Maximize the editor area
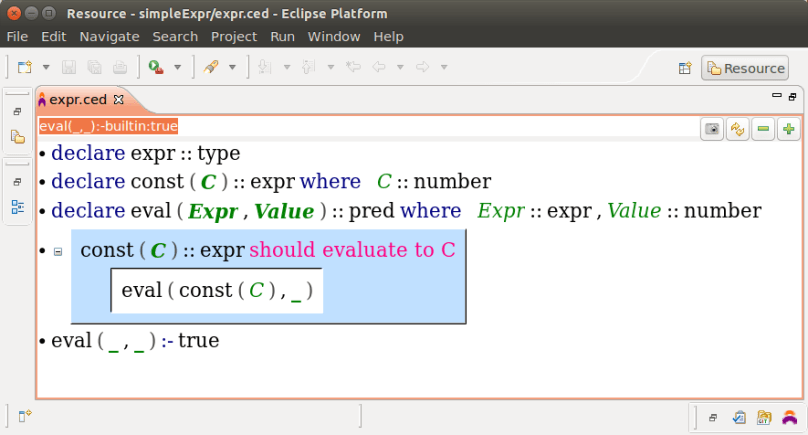808x435 pixels. tap(792, 96)
